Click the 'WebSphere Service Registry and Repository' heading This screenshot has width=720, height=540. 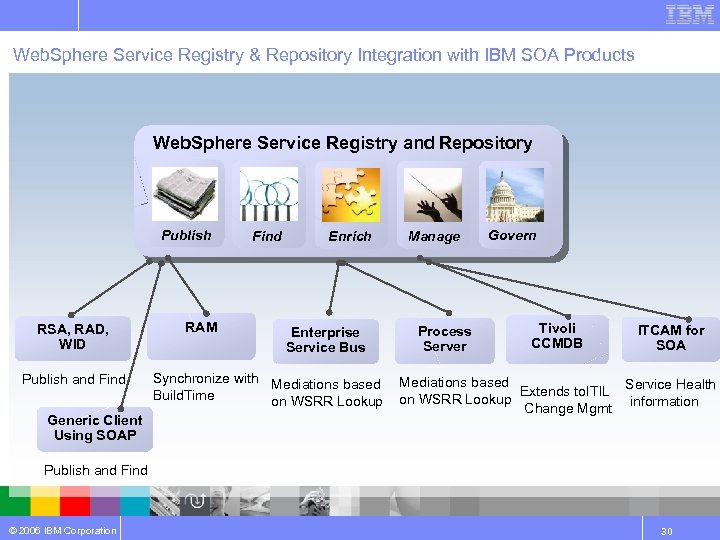[x=343, y=143]
